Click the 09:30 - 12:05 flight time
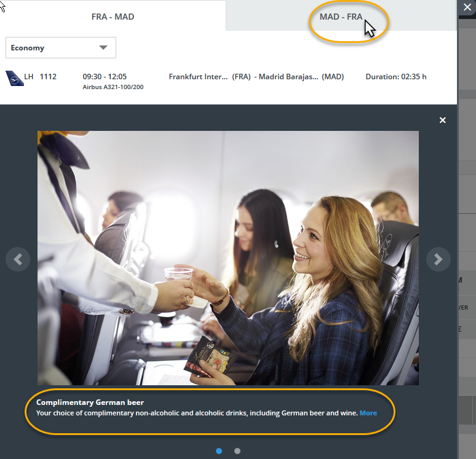 105,77
